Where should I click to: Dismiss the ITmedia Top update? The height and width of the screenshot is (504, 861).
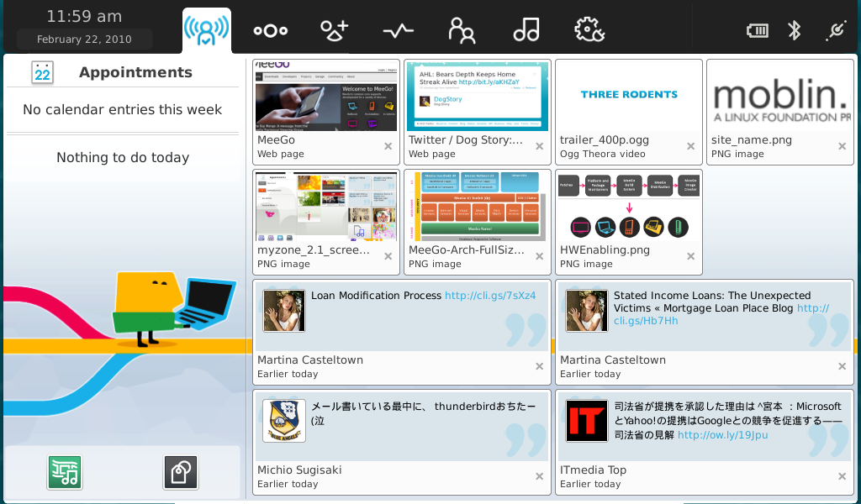point(842,476)
